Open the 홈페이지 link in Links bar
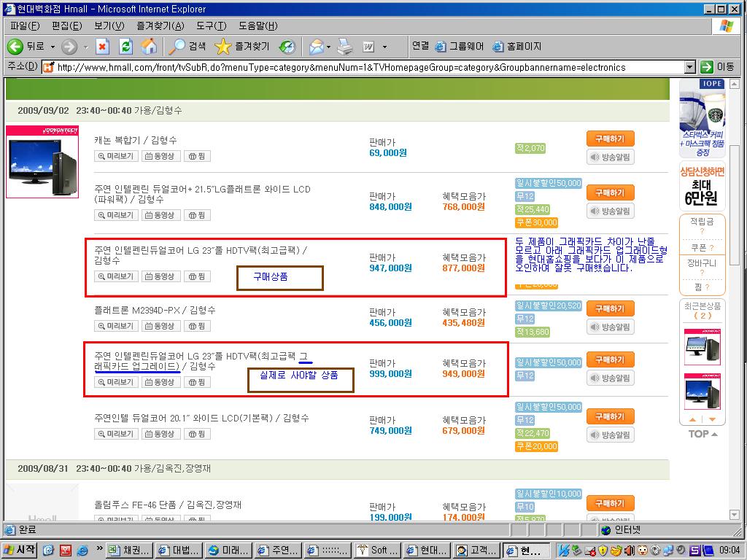This screenshot has width=747, height=560. pos(517,46)
